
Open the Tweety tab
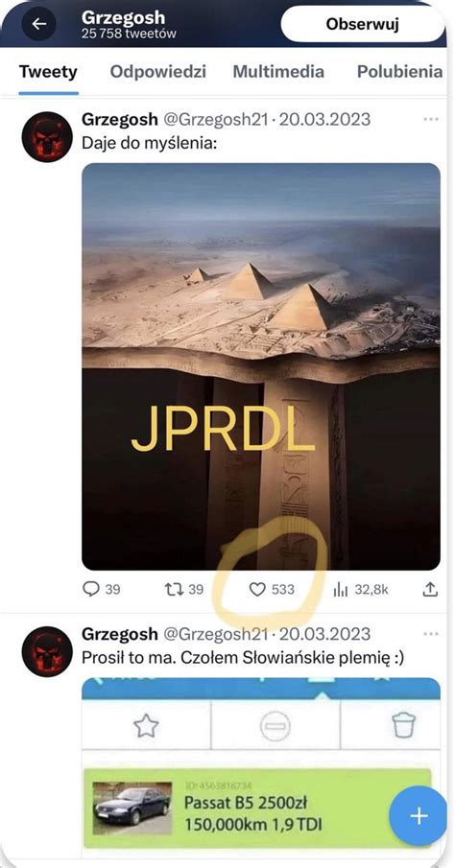[x=48, y=71]
